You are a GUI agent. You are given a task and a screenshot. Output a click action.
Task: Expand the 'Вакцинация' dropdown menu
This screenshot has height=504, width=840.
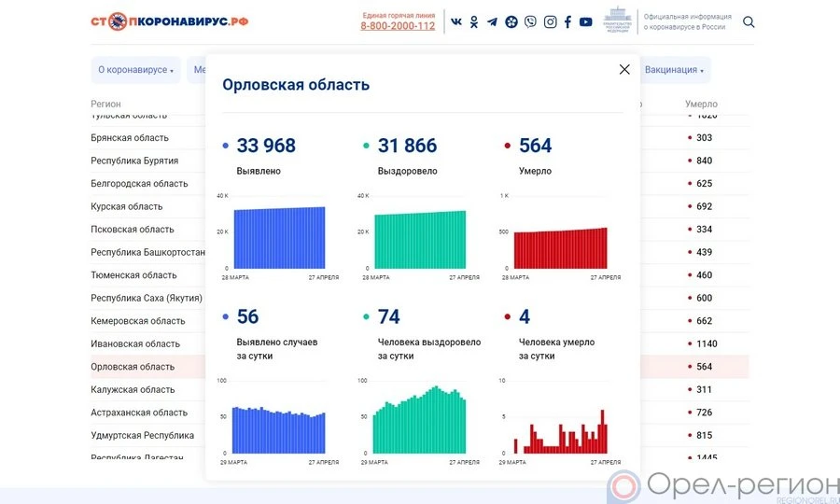tap(675, 70)
